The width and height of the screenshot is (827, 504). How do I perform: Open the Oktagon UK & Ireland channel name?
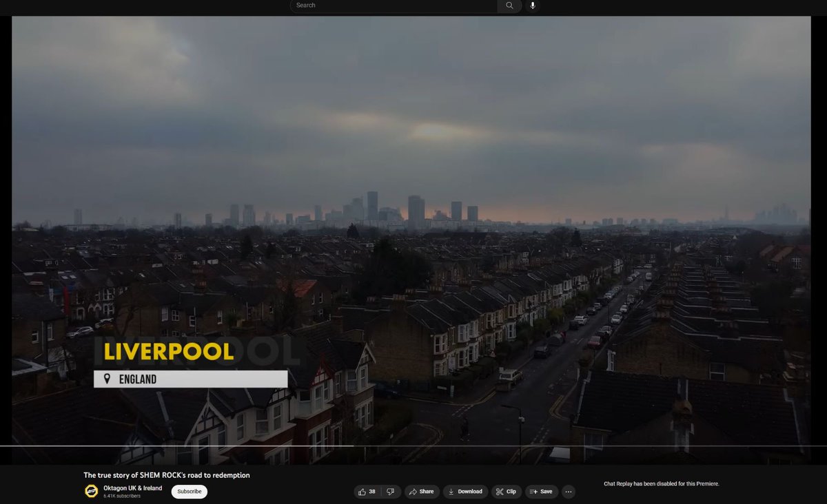(x=132, y=488)
